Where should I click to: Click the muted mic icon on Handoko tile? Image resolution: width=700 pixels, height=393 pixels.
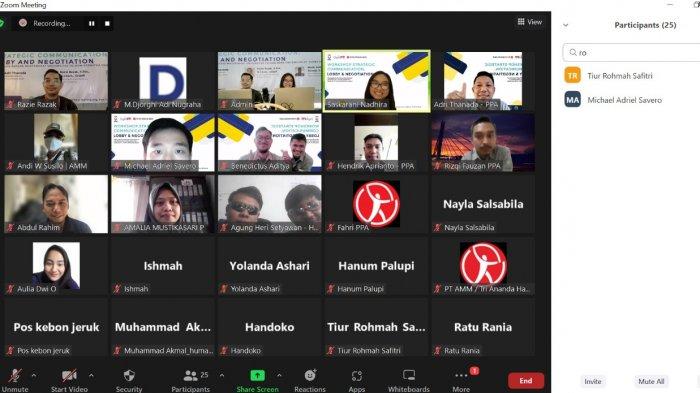pos(224,351)
